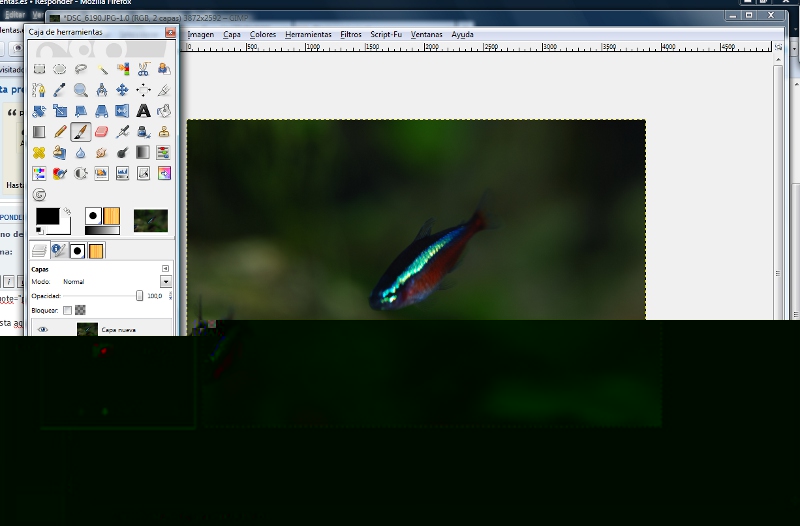Select the Blend gradient tool
Image resolution: width=800 pixels, height=526 pixels.
(39, 132)
